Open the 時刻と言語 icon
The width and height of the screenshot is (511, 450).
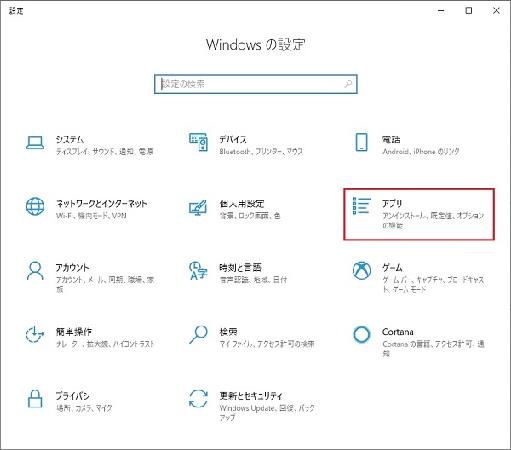pos(198,271)
